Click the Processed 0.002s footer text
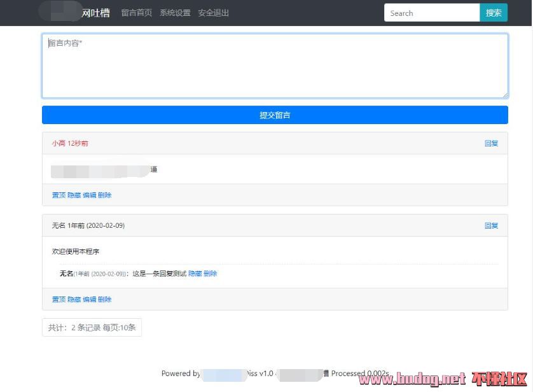Screen dimensions: 533x392 click(360, 374)
